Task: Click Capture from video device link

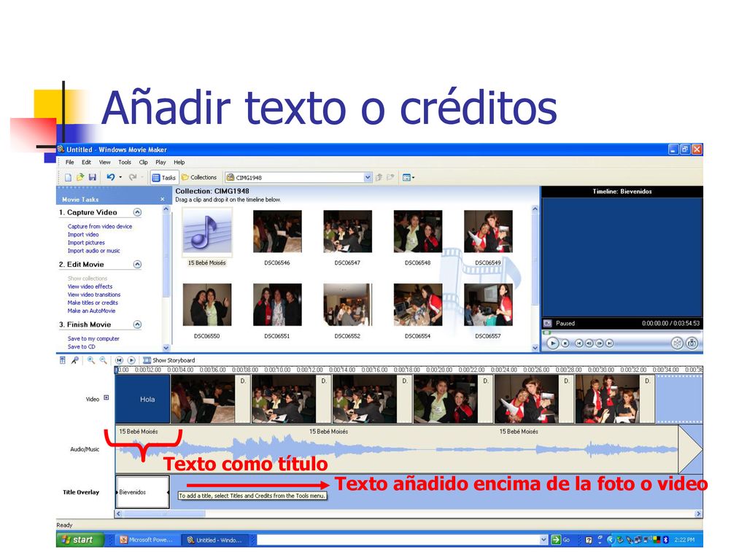Action: [99, 226]
